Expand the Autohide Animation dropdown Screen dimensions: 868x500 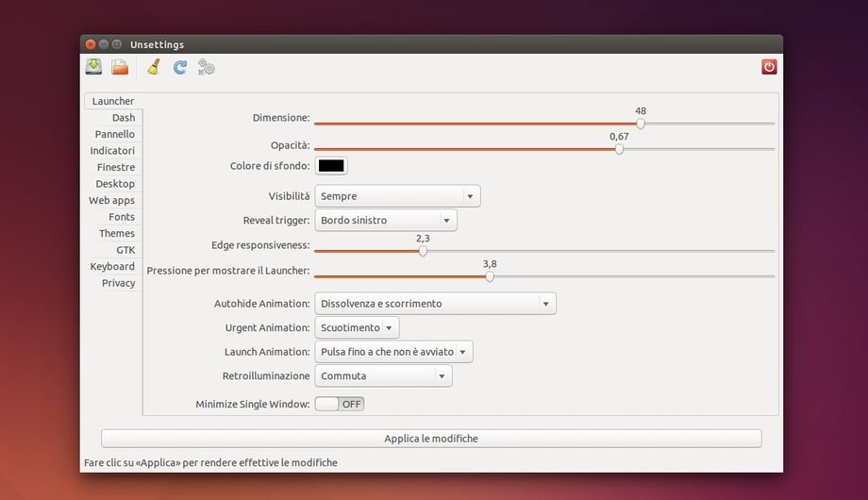point(435,304)
